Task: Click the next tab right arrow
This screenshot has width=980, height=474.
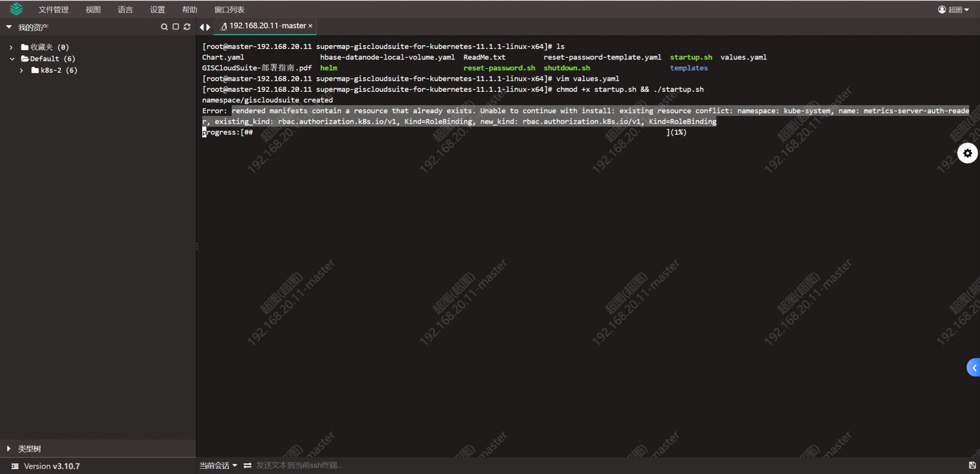Action: point(208,27)
